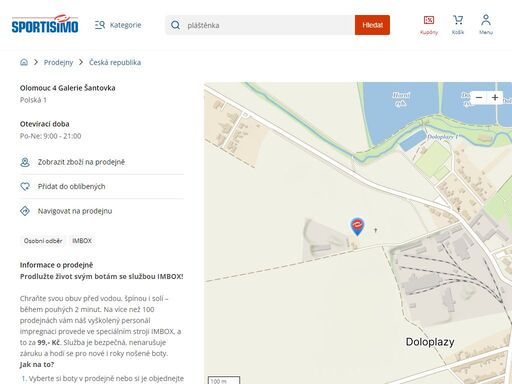512x384 pixels.
Task: Click the Sportisimo logo
Action: tap(45, 24)
